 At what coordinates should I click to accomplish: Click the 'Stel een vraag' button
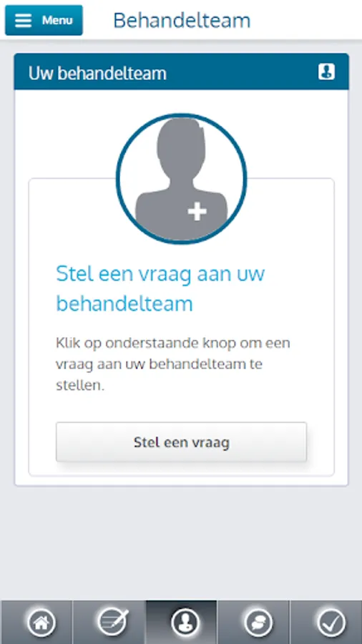coord(181,442)
